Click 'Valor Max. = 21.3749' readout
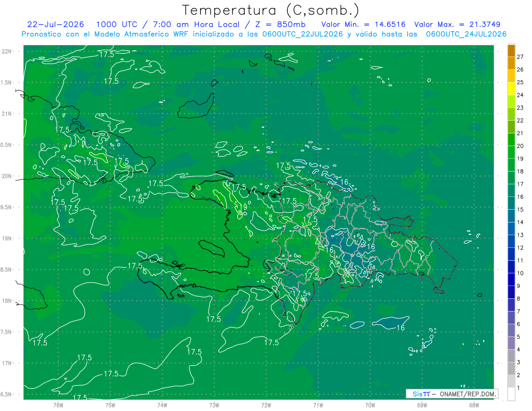Viewport: 532px width, 411px height. click(x=458, y=24)
